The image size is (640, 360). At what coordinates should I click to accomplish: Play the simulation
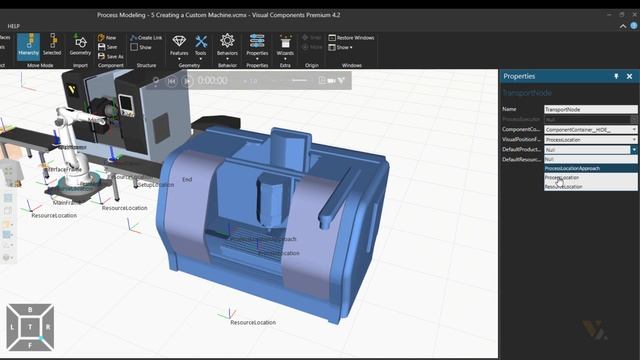[187, 81]
